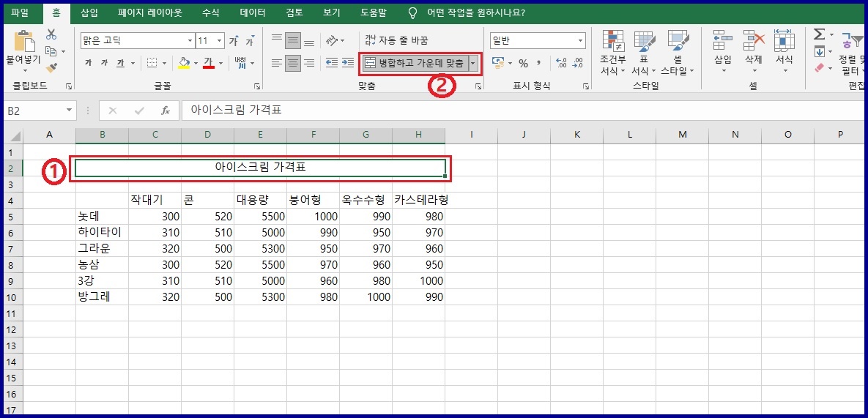The height and width of the screenshot is (418, 868).
Task: Open the 일반 number format dropdown
Action: tap(581, 40)
